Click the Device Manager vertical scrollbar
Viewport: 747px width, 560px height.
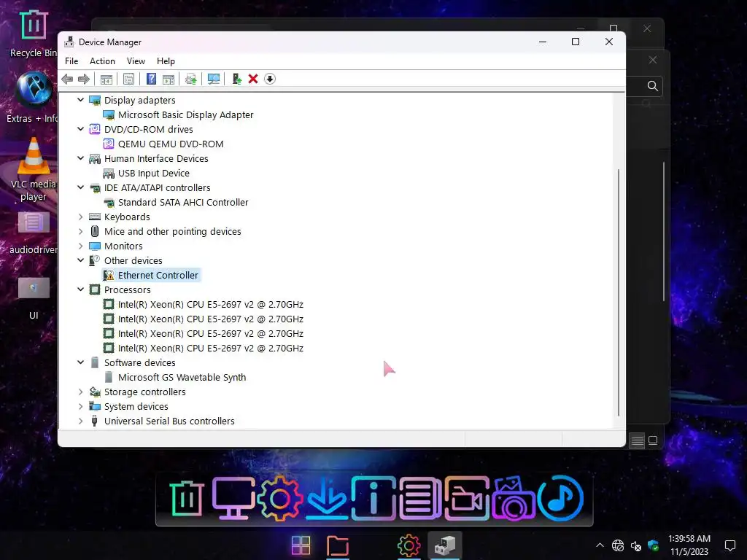point(619,292)
